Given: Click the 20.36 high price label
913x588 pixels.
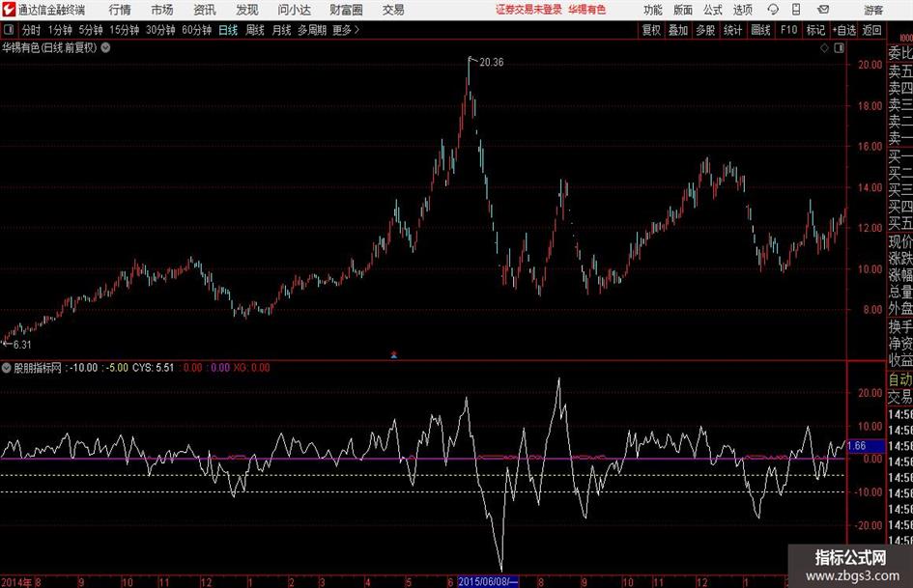Looking at the screenshot, I should coord(492,63).
